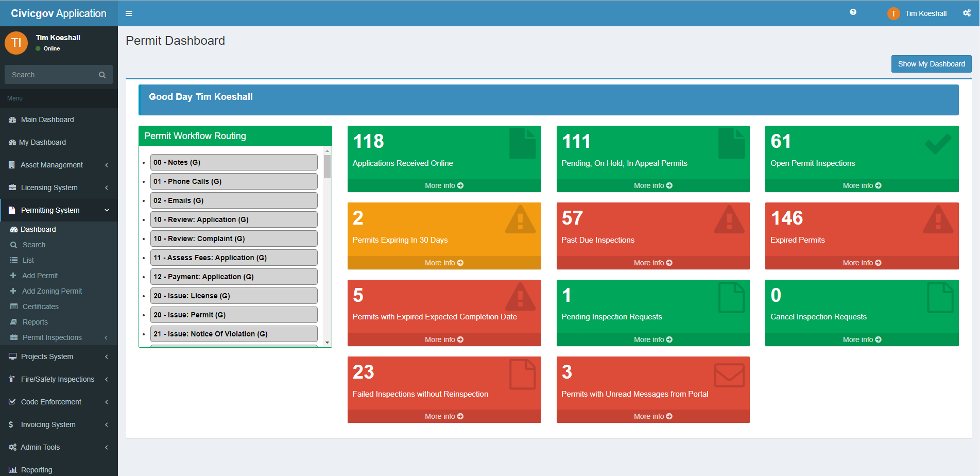Toggle the sidebar with the hamburger icon

pos(128,13)
